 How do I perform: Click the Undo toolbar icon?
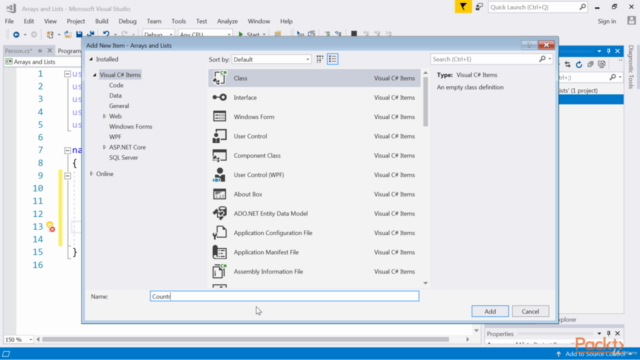(x=106, y=35)
